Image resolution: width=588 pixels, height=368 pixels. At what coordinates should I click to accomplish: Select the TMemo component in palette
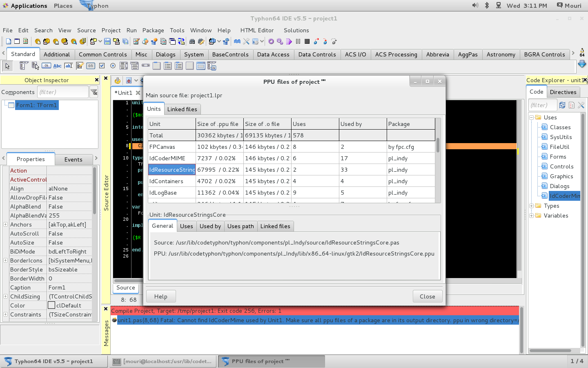tap(80, 66)
